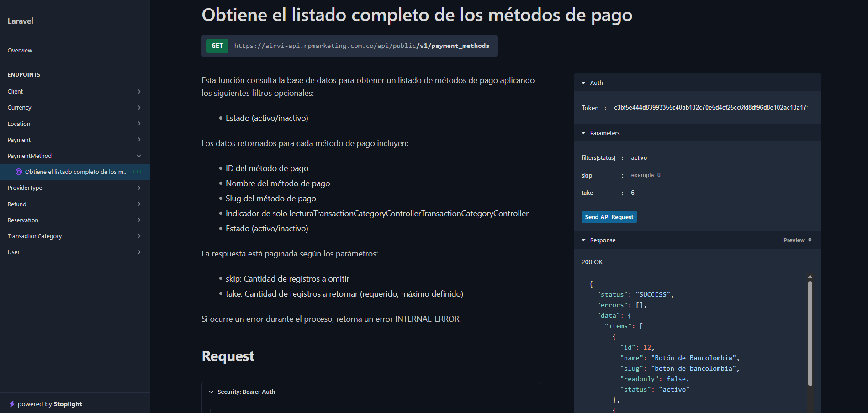The image size is (868, 413).
Task: Collapse the Security: Bearer Auth section
Action: pyautogui.click(x=211, y=392)
